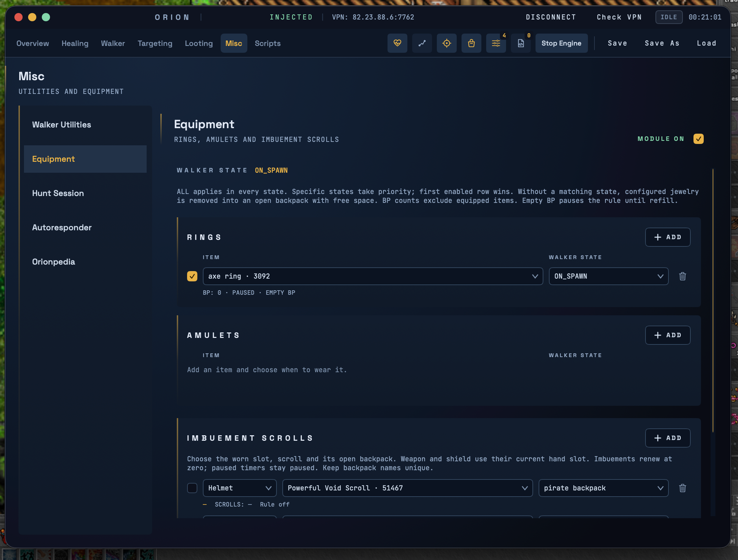Open the Scripts tab

268,43
